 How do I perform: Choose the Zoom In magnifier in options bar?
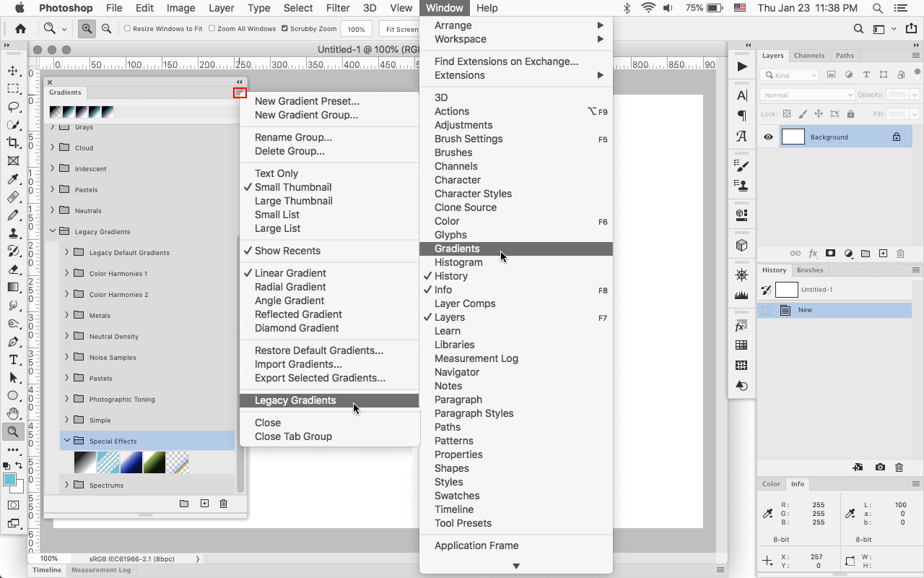87,29
